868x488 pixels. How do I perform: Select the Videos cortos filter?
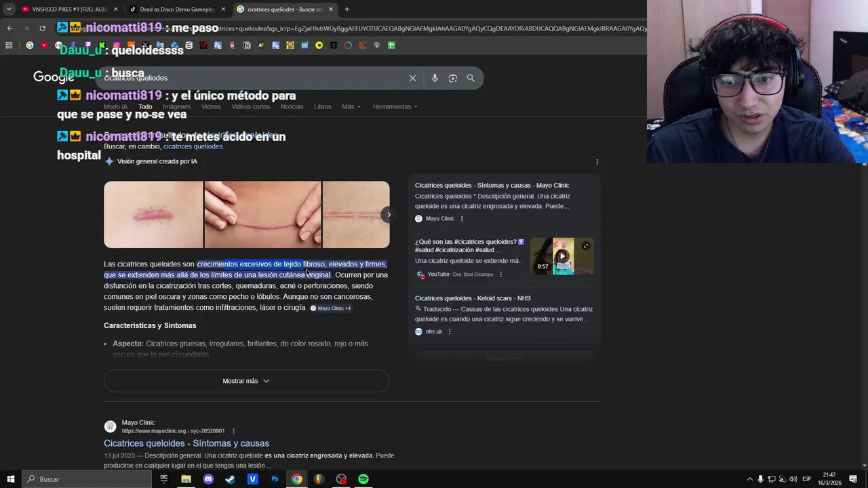[250, 107]
